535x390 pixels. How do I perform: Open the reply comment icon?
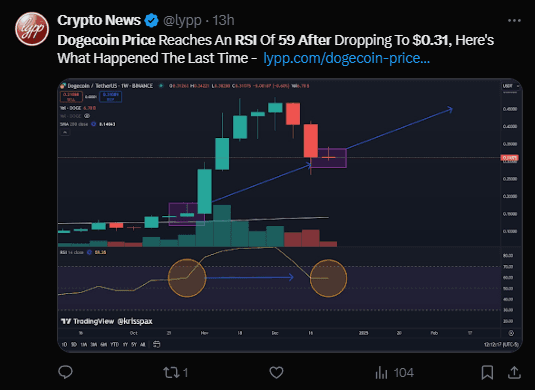65,372
